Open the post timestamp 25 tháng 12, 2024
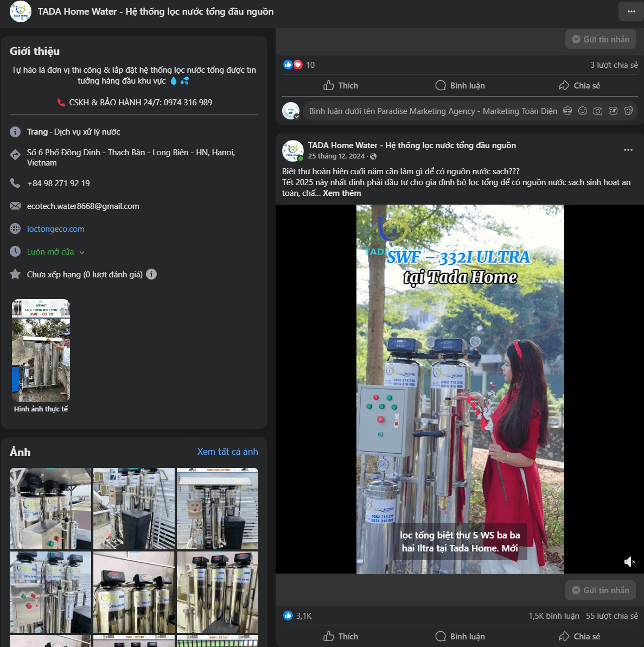This screenshot has height=647, width=644. tap(336, 156)
